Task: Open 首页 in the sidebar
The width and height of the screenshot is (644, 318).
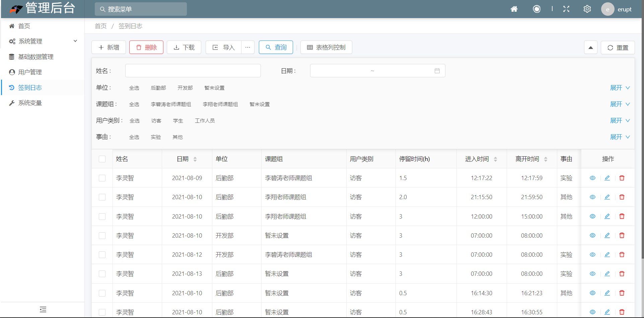Action: click(x=43, y=26)
